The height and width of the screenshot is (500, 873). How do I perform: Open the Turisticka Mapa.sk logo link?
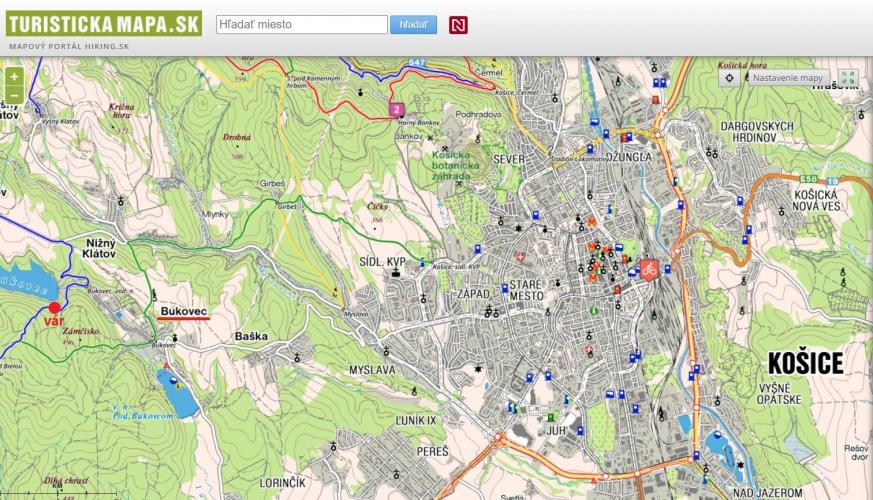tap(102, 25)
